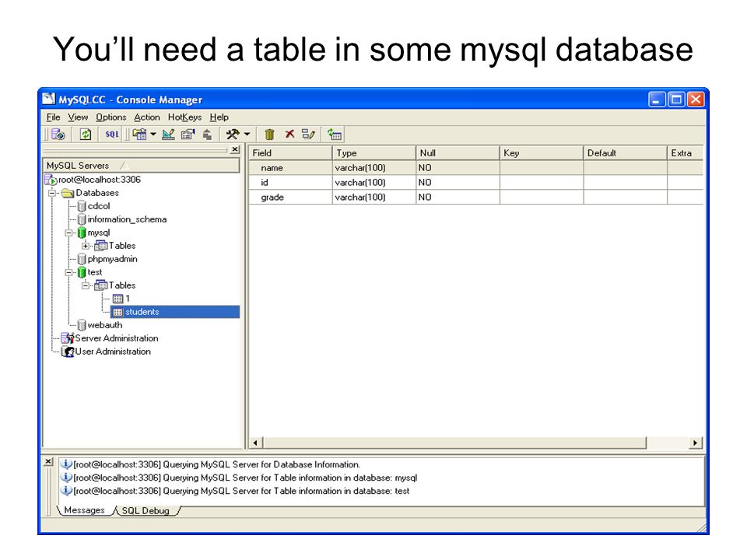Click the Null column header
The width and height of the screenshot is (747, 560).
point(458,153)
